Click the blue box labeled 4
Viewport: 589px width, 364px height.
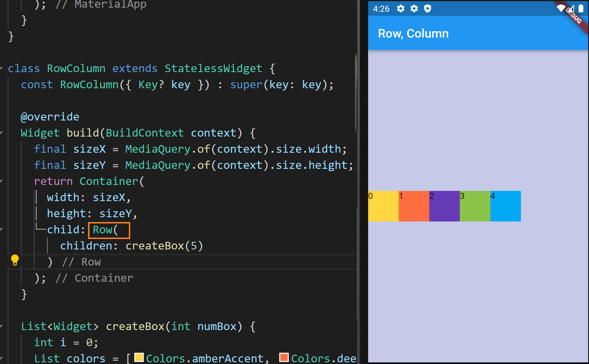pyautogui.click(x=505, y=206)
